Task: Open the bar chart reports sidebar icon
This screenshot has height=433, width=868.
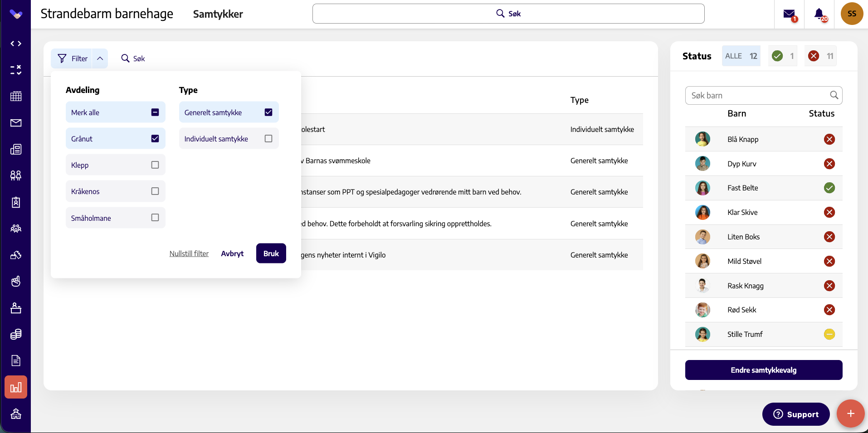Action: pos(16,387)
